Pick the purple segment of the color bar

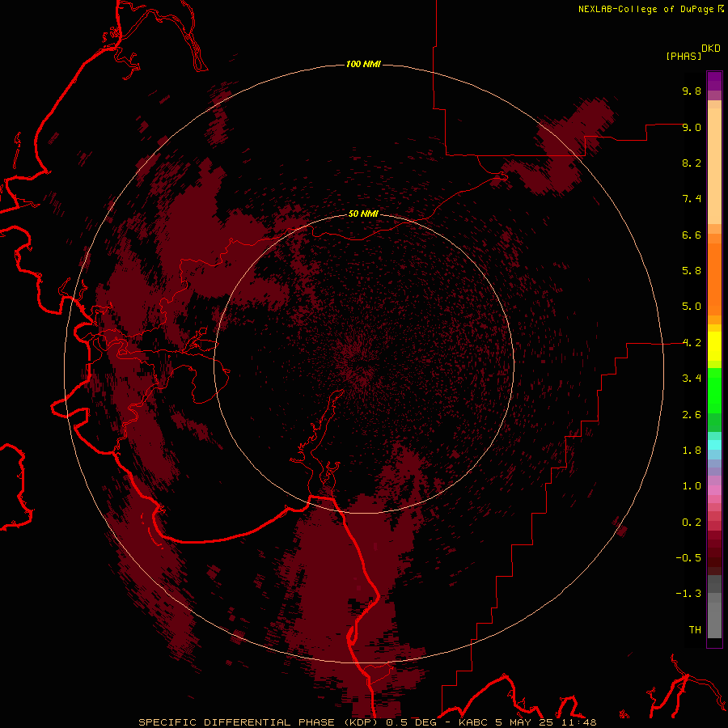point(714,81)
